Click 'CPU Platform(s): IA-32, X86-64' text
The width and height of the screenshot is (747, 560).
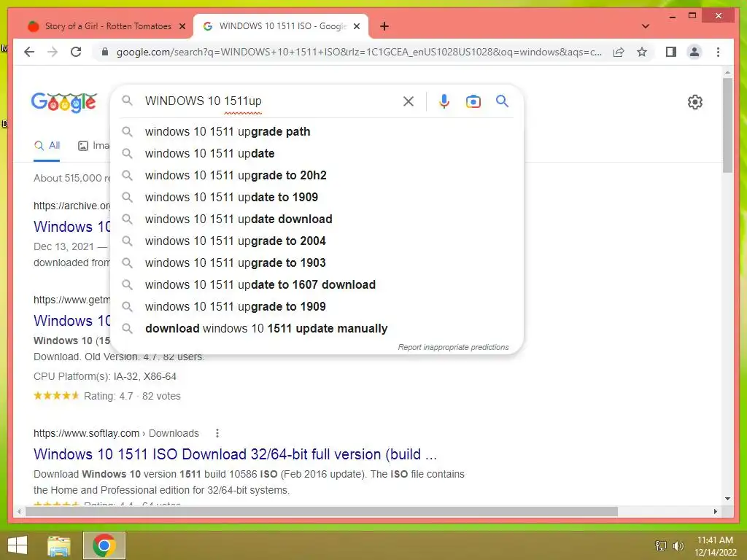105,376
